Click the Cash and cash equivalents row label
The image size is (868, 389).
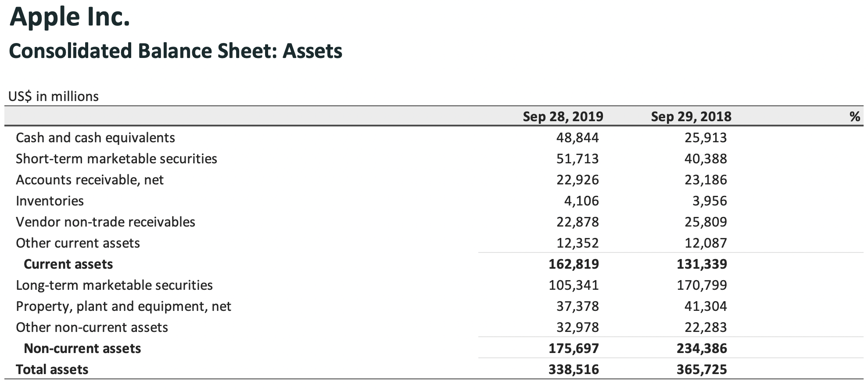tap(95, 138)
